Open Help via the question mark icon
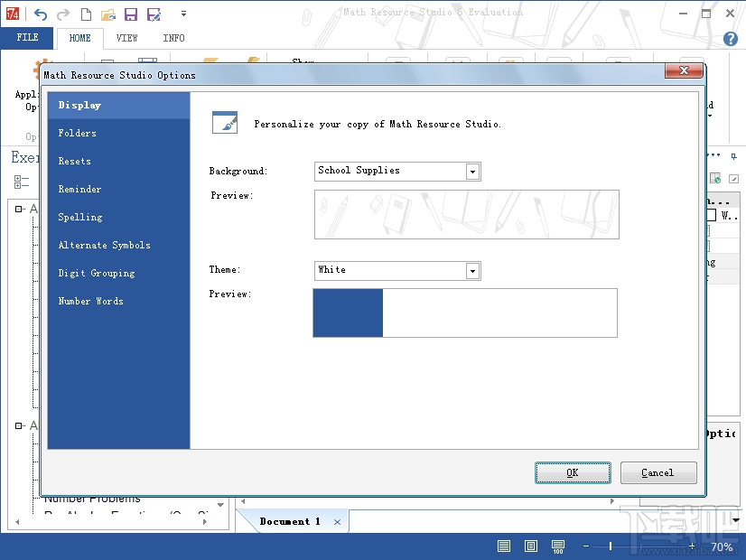The image size is (746, 560). [x=731, y=39]
